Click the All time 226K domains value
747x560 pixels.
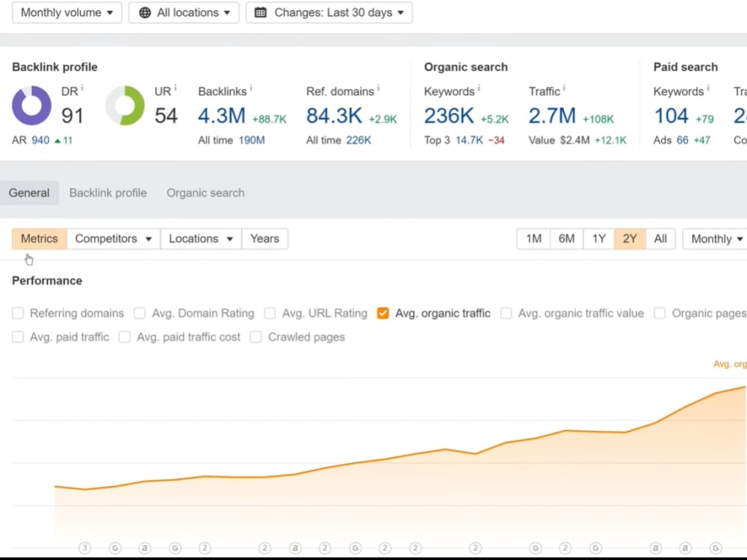359,140
